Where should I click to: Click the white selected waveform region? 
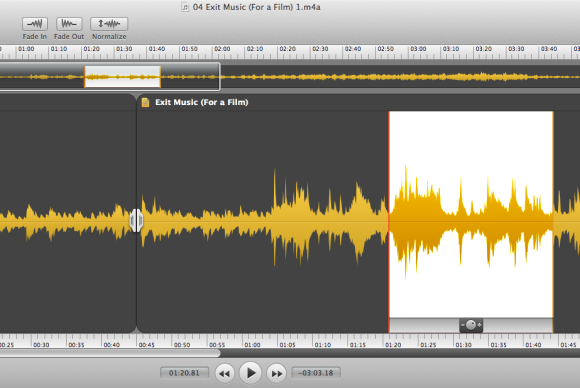pos(471,214)
